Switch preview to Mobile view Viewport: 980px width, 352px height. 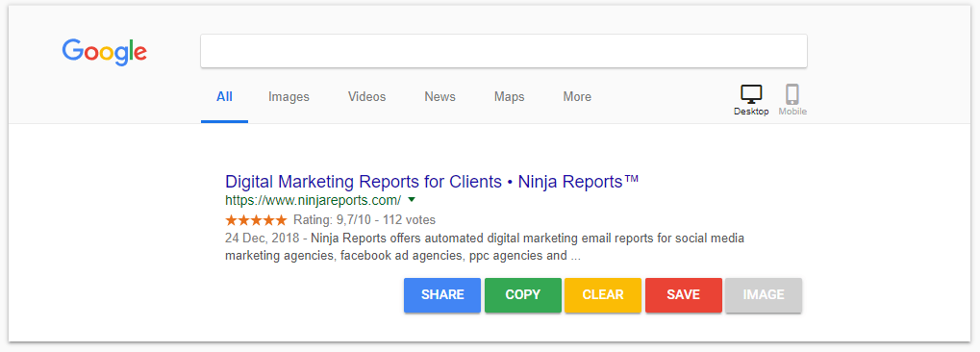pyautogui.click(x=792, y=100)
